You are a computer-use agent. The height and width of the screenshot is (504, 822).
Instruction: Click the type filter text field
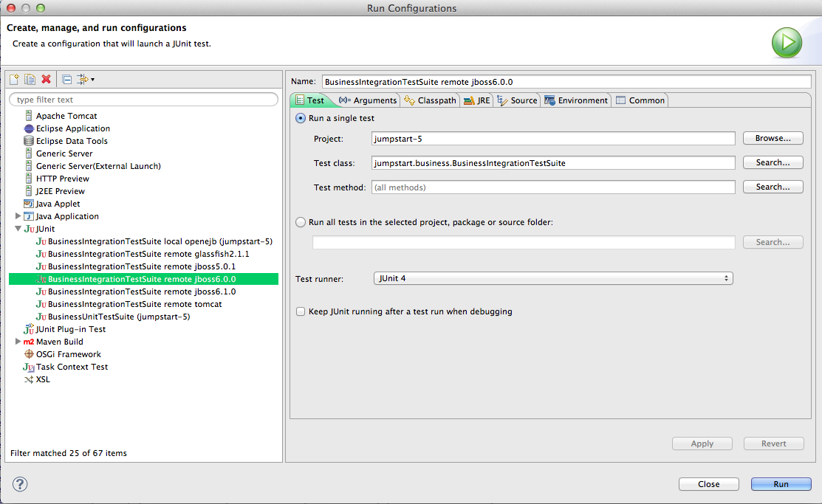(x=143, y=100)
